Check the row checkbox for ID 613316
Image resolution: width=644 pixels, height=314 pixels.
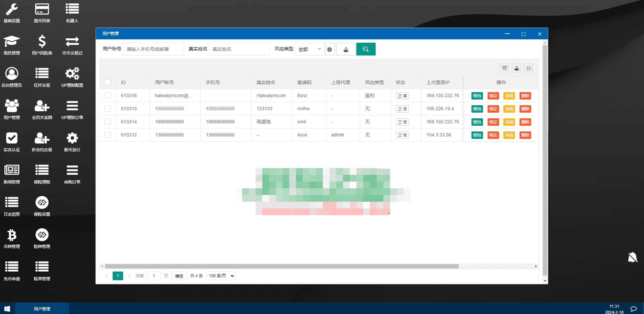tap(108, 95)
